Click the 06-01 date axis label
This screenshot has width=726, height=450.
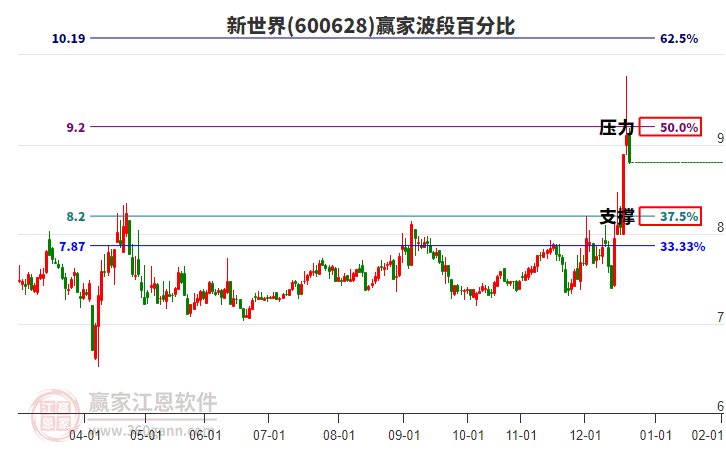point(206,435)
